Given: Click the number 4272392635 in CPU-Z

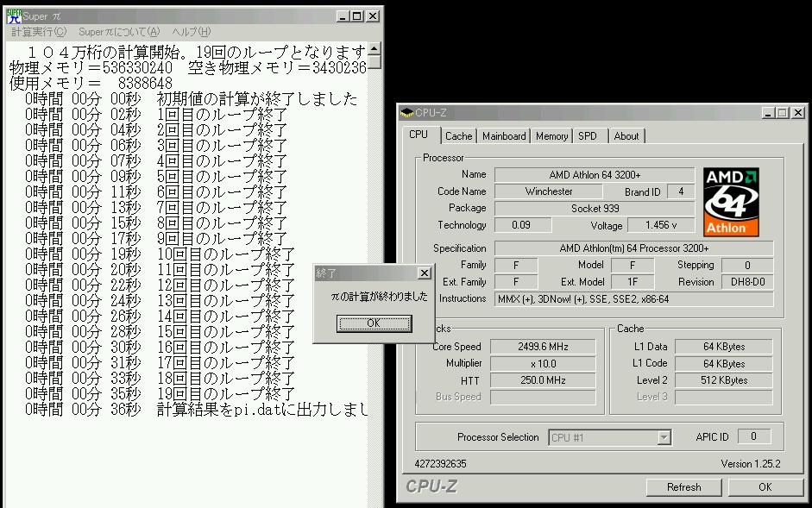Looking at the screenshot, I should (440, 464).
